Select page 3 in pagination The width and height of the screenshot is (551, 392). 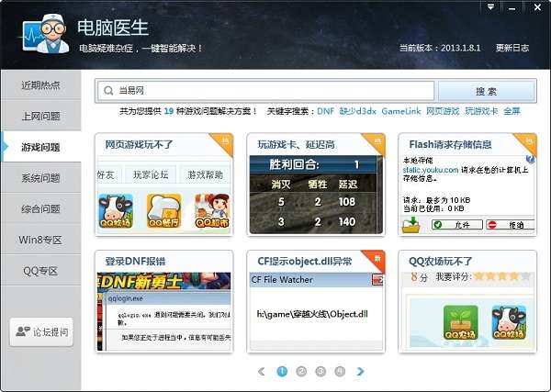coord(320,371)
